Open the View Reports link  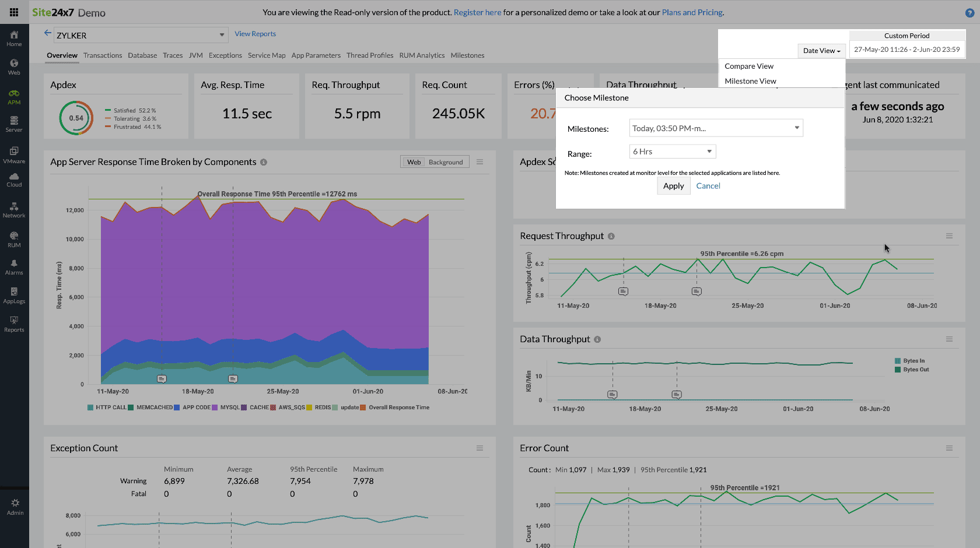pos(255,34)
